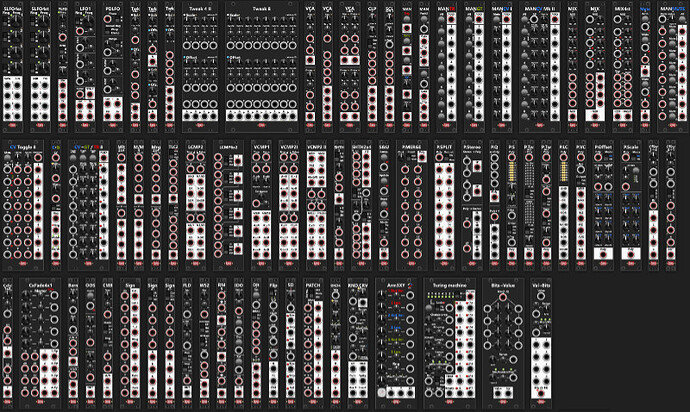The height and width of the screenshot is (412, 690).
Task: Select the MIX4st module title
Action: point(622,9)
